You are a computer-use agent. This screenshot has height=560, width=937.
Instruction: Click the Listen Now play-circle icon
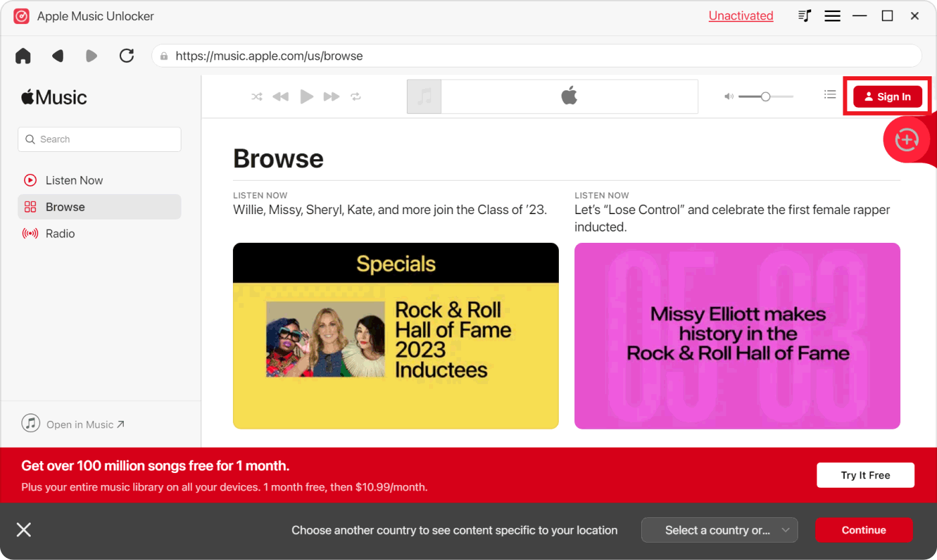coord(30,180)
